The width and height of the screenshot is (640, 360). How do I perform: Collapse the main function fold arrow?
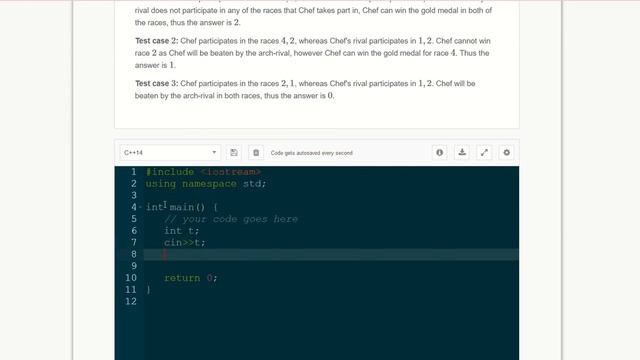(x=140, y=207)
